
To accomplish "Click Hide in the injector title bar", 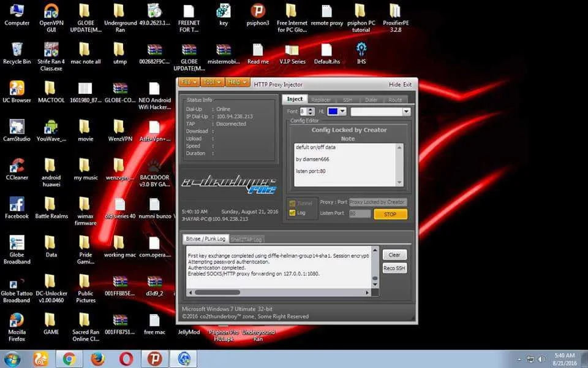I will point(394,85).
